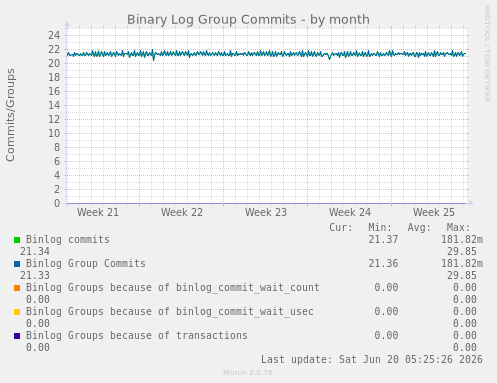Click the yellow binlog_commit_wait_usec legend swatch
497x383 pixels.
[x=17, y=312]
